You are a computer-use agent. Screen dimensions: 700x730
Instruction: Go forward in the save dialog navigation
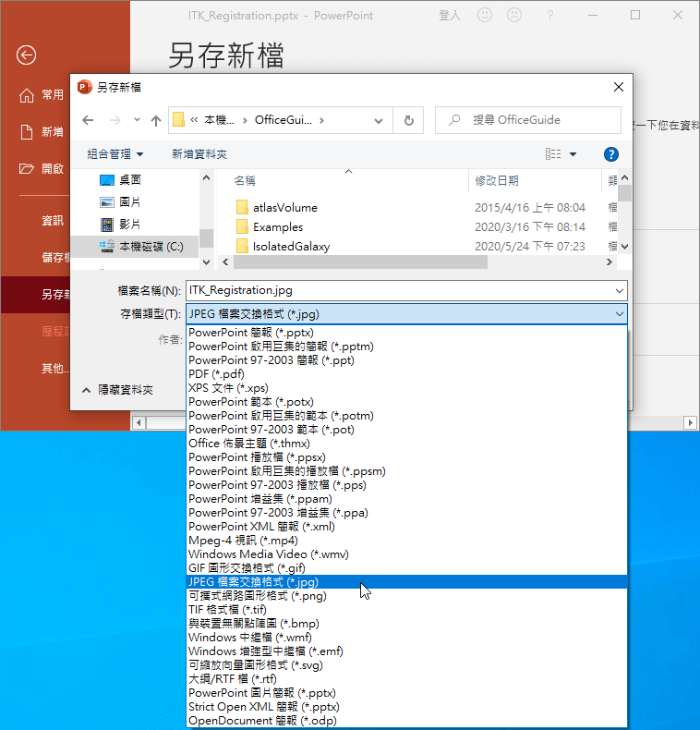[115, 120]
